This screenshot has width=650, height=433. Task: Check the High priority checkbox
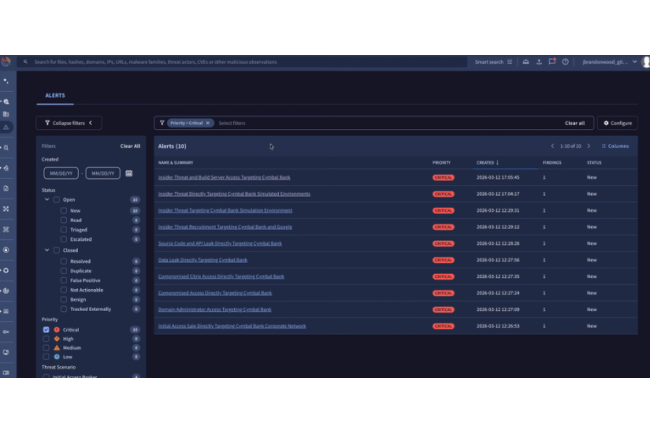coord(46,338)
